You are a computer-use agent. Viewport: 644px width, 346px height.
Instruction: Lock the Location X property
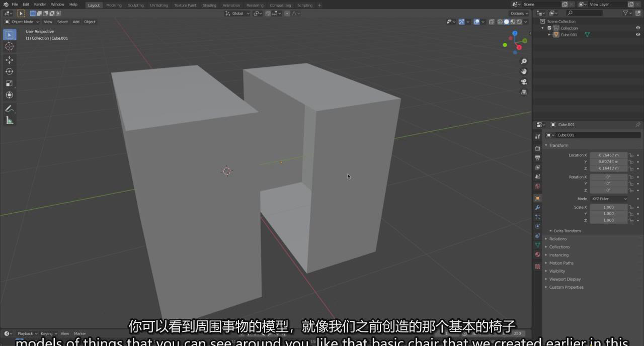631,155
